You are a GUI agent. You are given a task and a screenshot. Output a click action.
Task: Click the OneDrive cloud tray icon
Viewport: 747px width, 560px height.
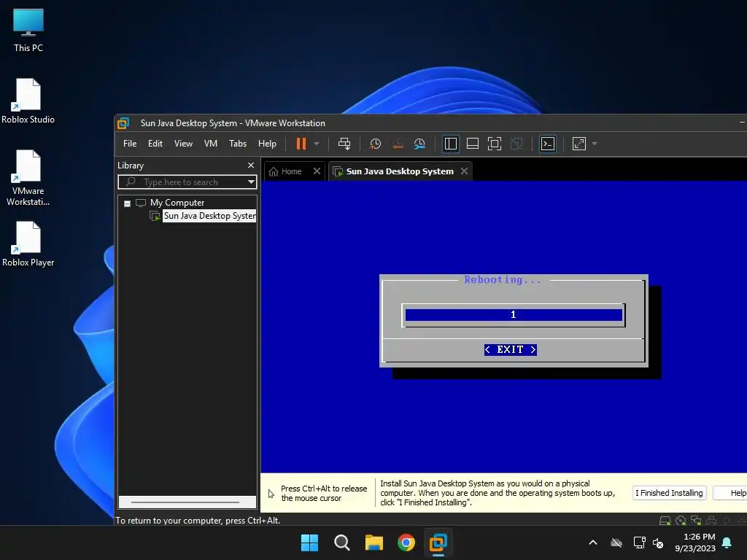pos(616,542)
